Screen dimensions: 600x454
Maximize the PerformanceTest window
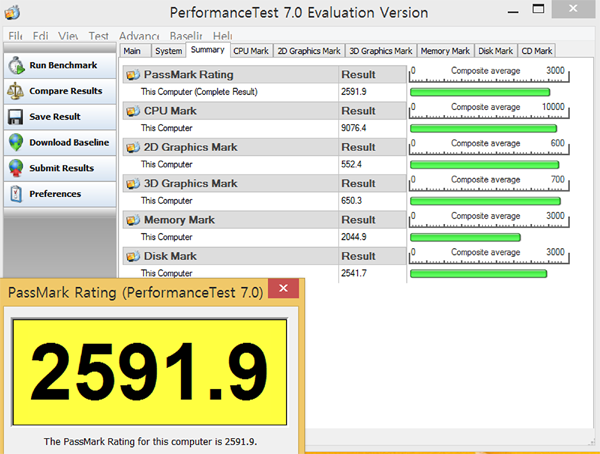(x=538, y=9)
